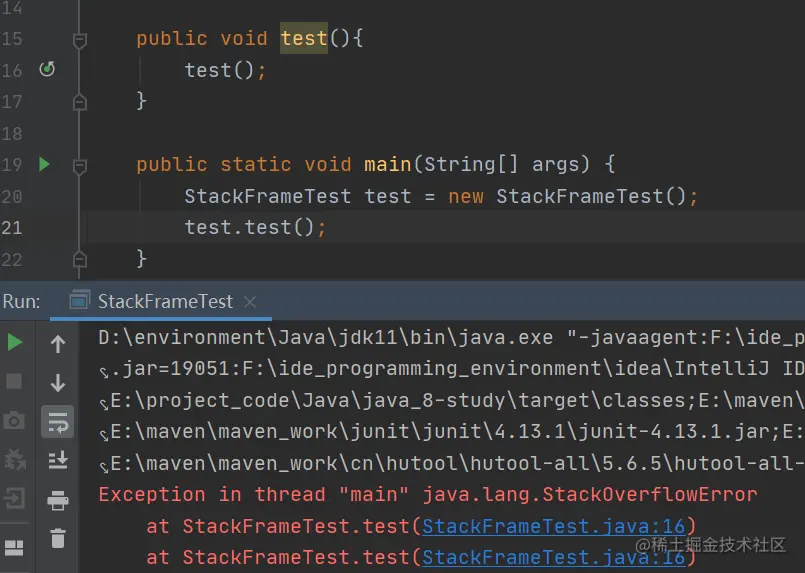
Task: Close the StackFrameTest run tab
Action: (x=250, y=302)
